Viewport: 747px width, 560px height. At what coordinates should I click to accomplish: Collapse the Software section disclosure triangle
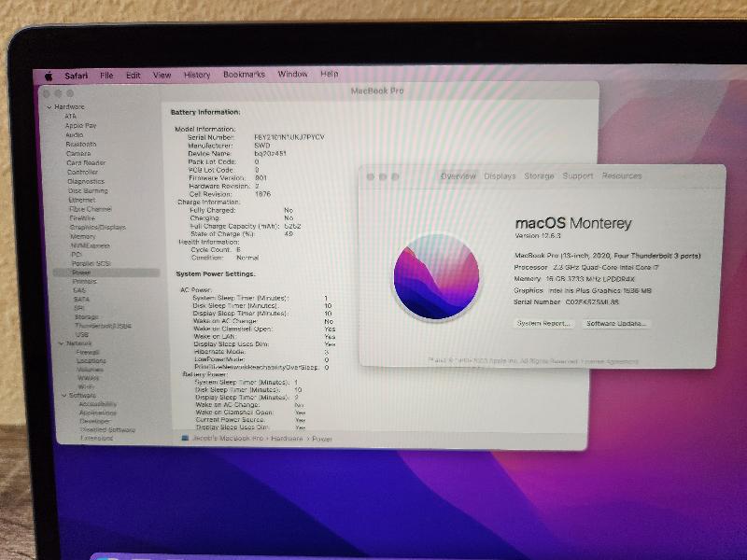pyautogui.click(x=63, y=395)
